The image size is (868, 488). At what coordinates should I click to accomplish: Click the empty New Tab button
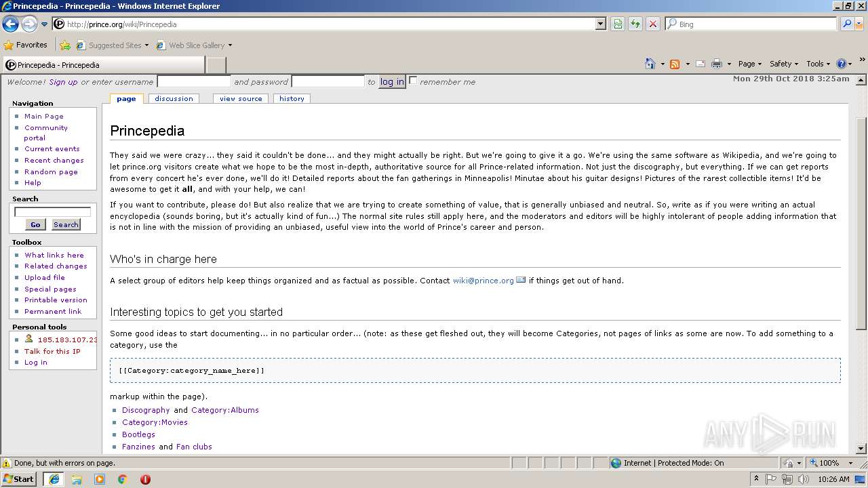click(x=216, y=65)
